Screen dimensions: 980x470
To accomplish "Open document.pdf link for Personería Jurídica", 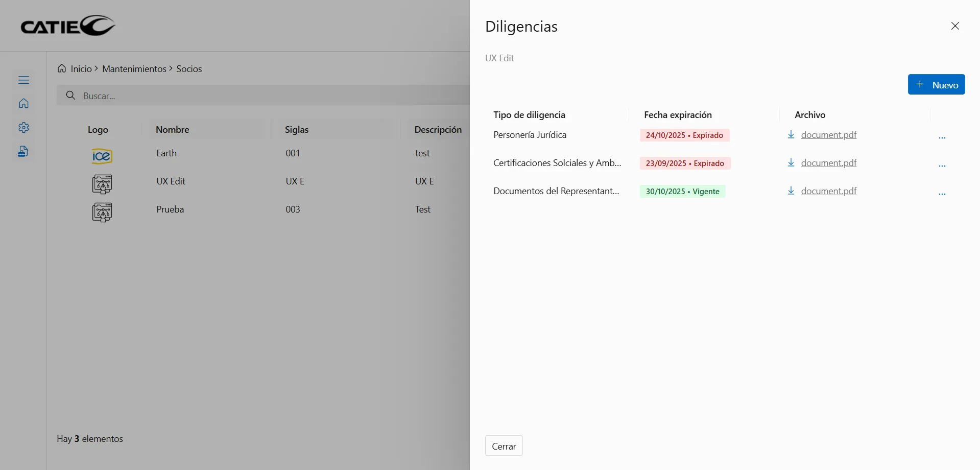I will (828, 135).
